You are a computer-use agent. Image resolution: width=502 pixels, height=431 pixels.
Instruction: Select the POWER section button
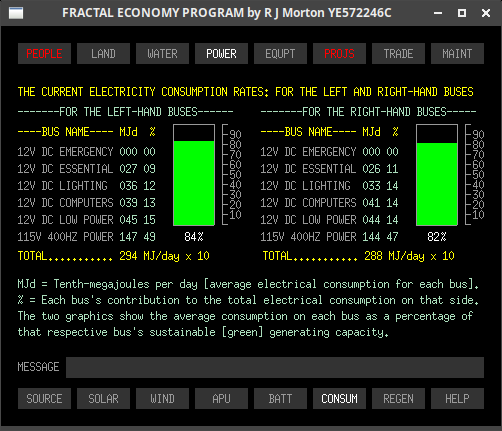221,53
